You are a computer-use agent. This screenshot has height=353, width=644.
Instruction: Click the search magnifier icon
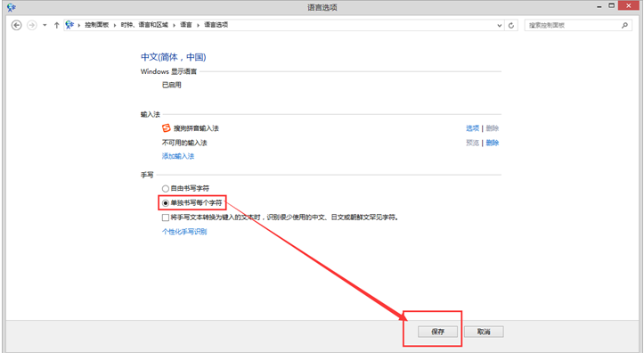pyautogui.click(x=624, y=25)
